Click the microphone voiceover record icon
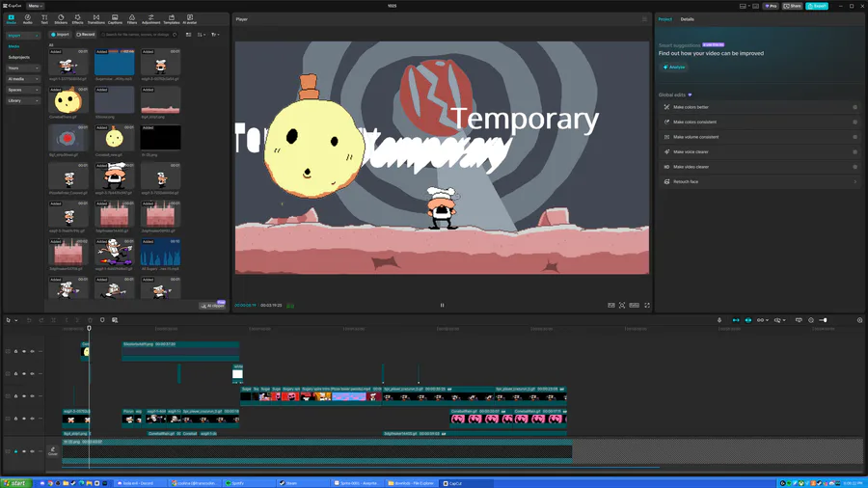 coord(719,320)
